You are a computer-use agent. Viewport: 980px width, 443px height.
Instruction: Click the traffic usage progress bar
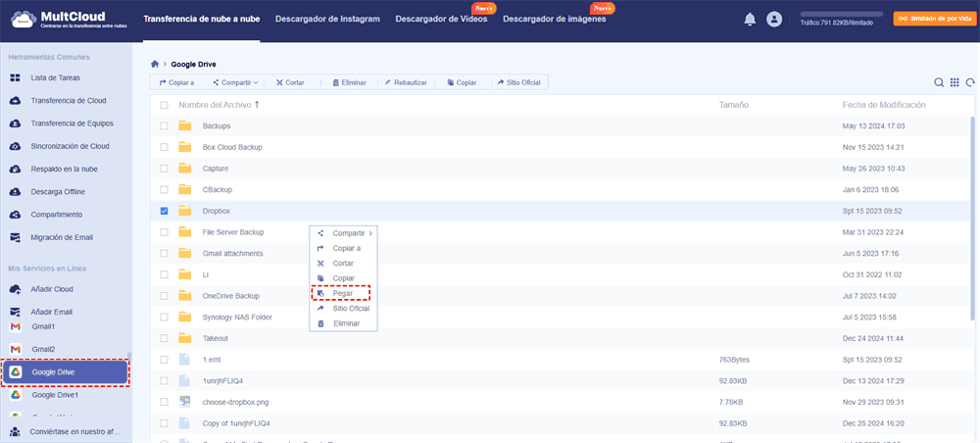coord(841,14)
